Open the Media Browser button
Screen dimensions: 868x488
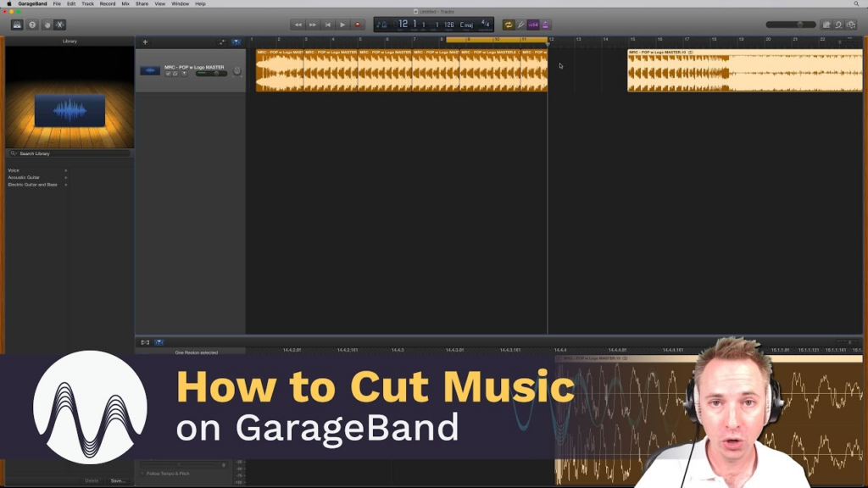point(851,25)
